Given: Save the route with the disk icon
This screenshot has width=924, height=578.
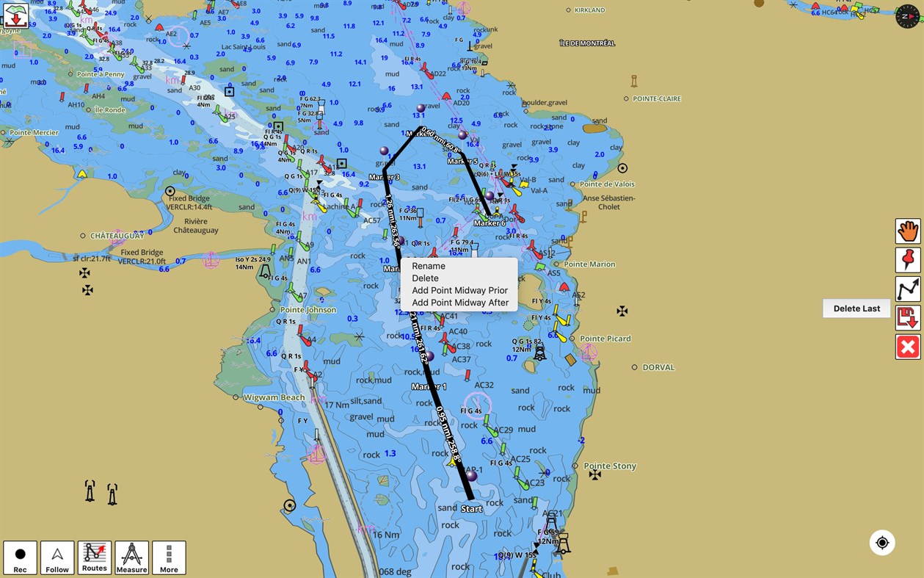Looking at the screenshot, I should coord(908,318).
